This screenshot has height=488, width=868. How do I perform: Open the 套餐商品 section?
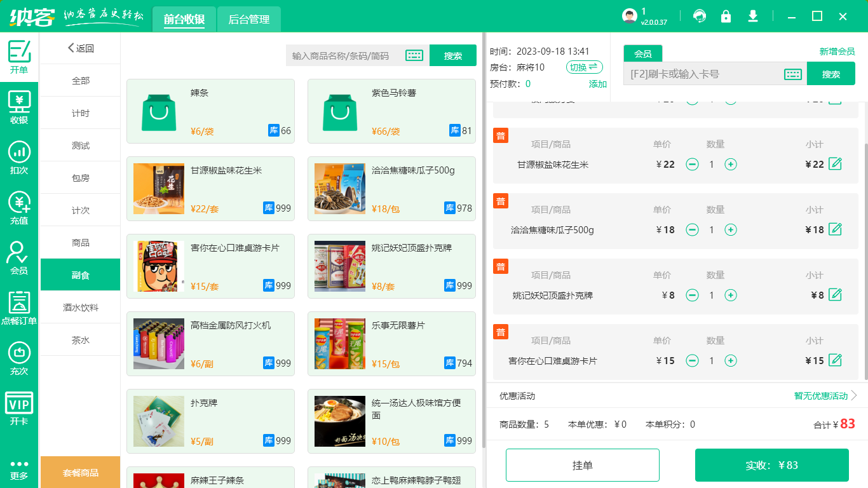click(x=80, y=472)
